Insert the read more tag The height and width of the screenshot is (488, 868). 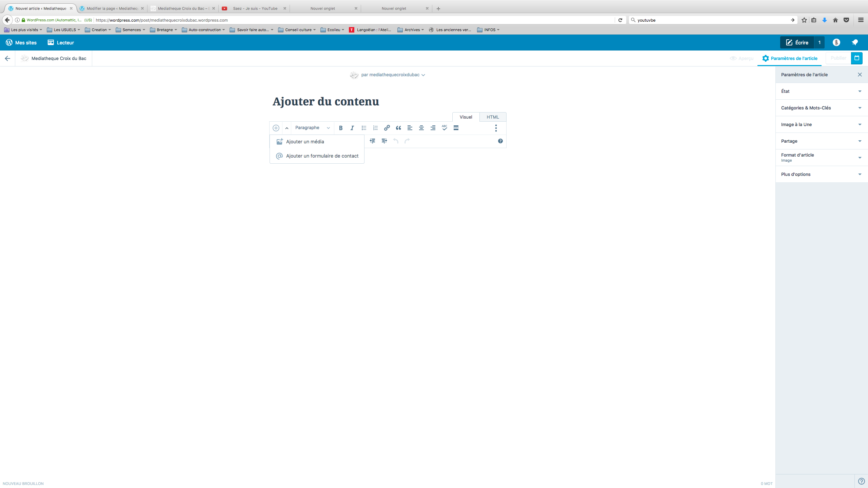456,128
